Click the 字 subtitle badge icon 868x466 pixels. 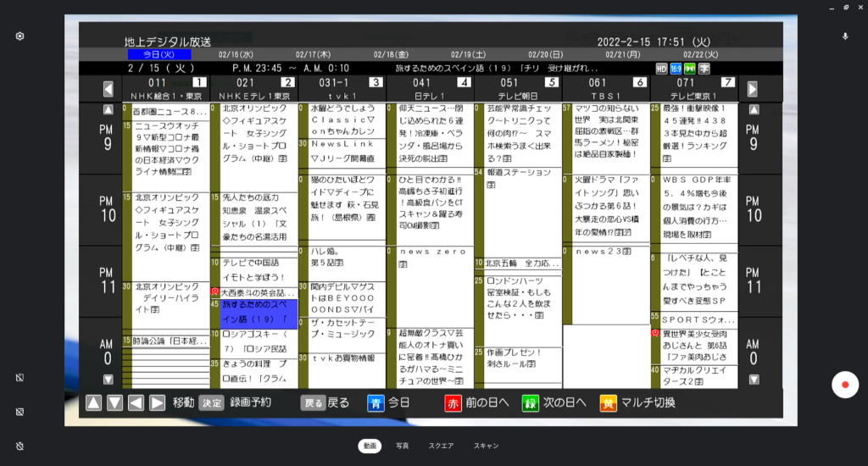pyautogui.click(x=704, y=69)
